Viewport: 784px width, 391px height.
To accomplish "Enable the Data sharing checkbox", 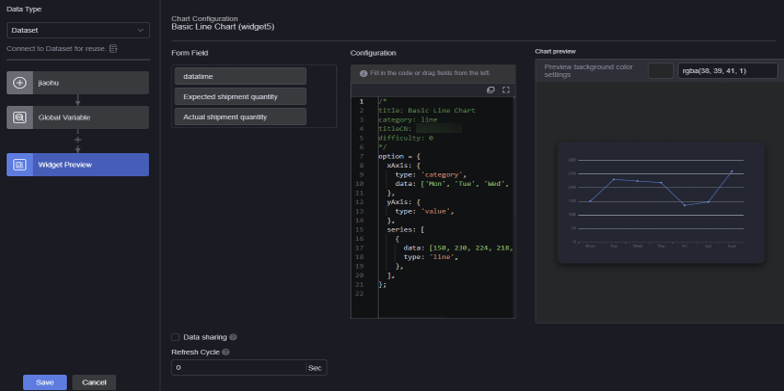I will 175,337.
